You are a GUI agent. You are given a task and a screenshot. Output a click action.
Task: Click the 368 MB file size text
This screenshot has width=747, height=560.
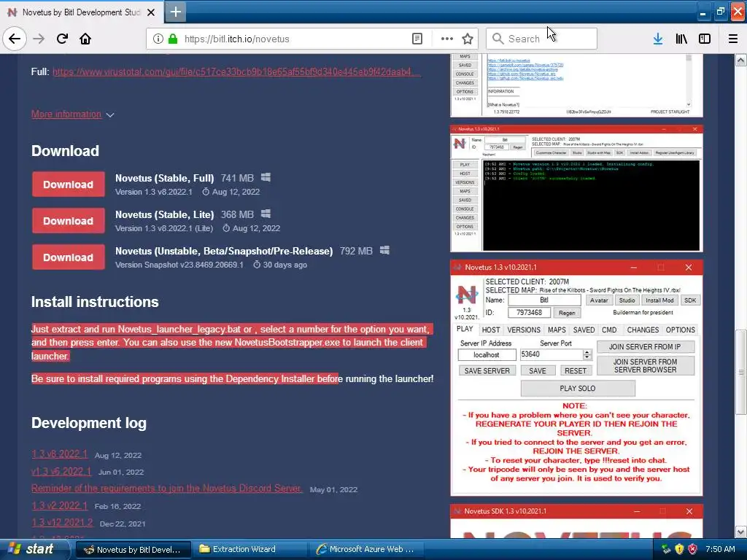click(237, 215)
